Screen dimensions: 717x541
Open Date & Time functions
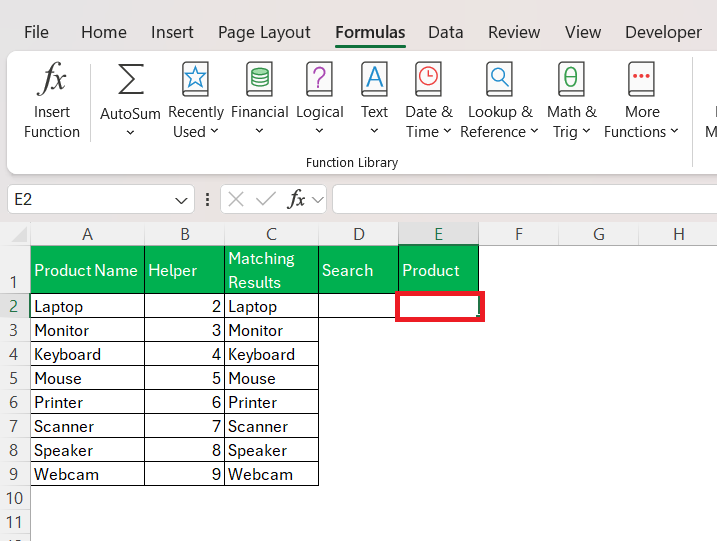(x=428, y=100)
